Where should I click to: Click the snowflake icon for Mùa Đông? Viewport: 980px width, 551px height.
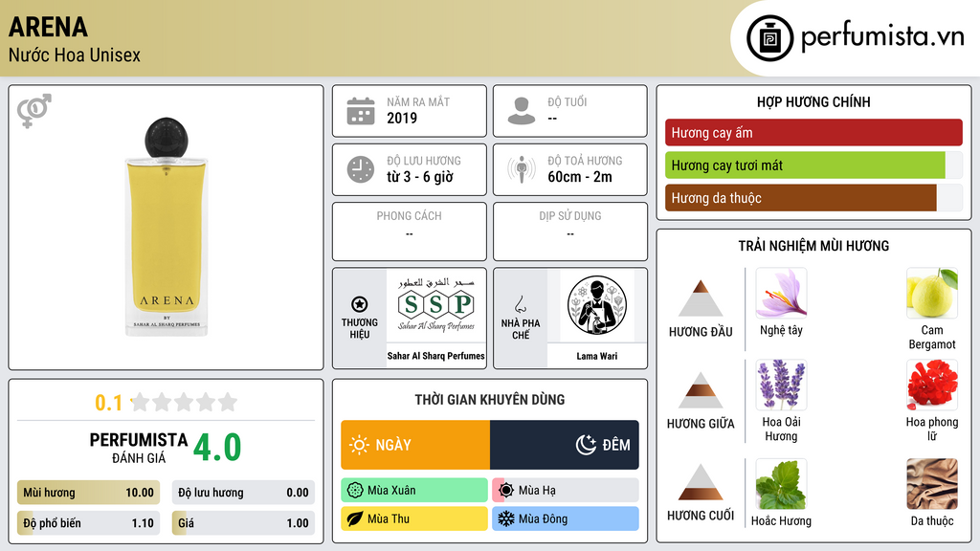tap(506, 518)
